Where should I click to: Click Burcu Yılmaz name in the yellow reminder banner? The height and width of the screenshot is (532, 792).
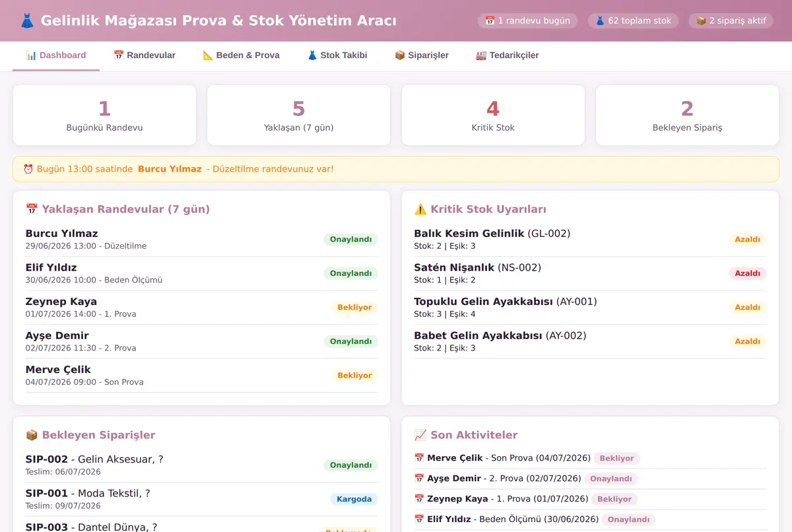170,169
